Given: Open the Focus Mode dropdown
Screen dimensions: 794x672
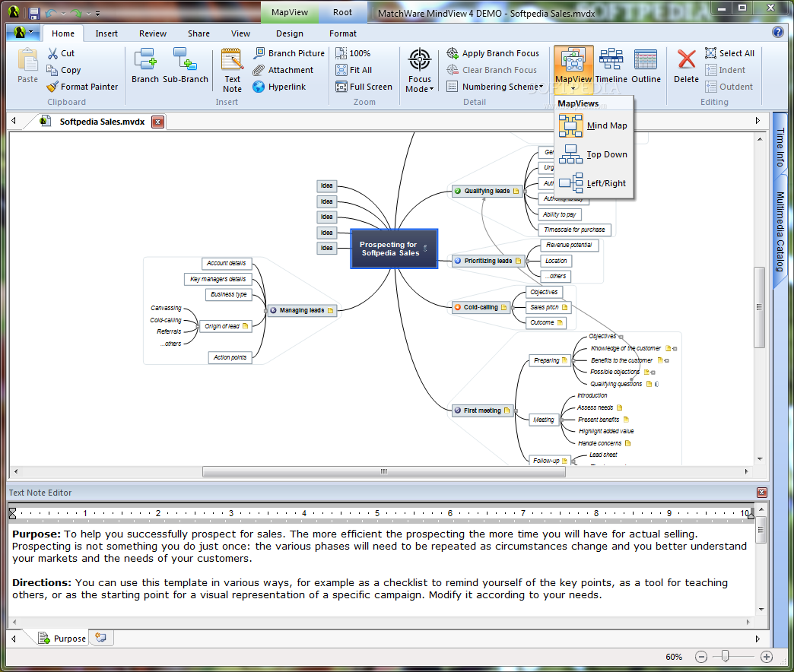Looking at the screenshot, I should [x=419, y=71].
